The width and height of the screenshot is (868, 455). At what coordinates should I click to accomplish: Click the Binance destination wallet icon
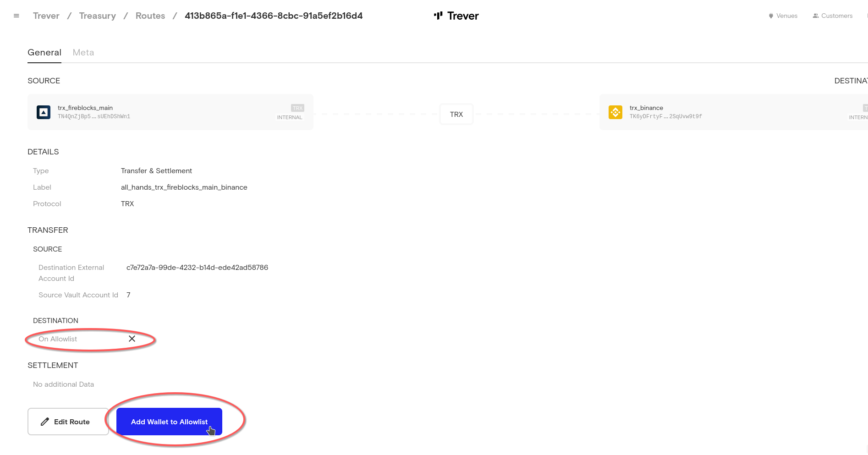coord(615,112)
